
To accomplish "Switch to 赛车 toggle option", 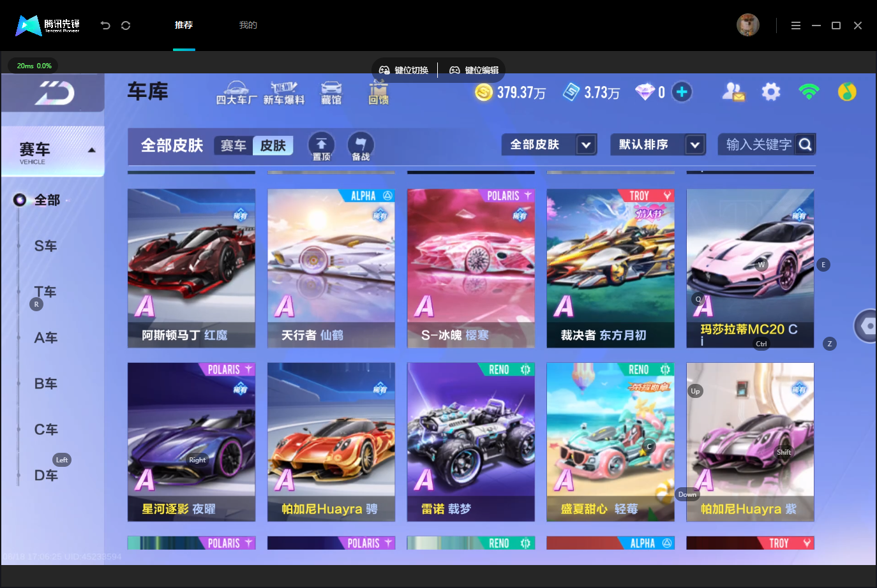I will (x=234, y=146).
